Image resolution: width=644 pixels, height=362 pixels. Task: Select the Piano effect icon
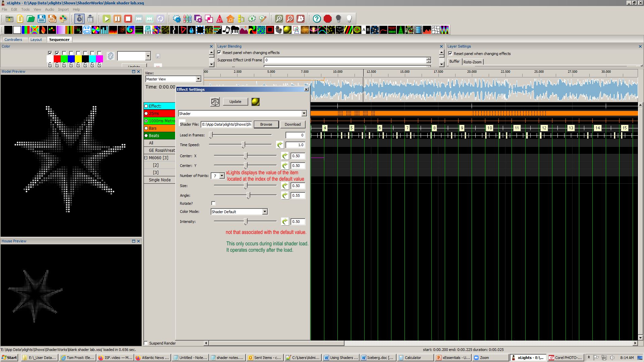(x=235, y=30)
